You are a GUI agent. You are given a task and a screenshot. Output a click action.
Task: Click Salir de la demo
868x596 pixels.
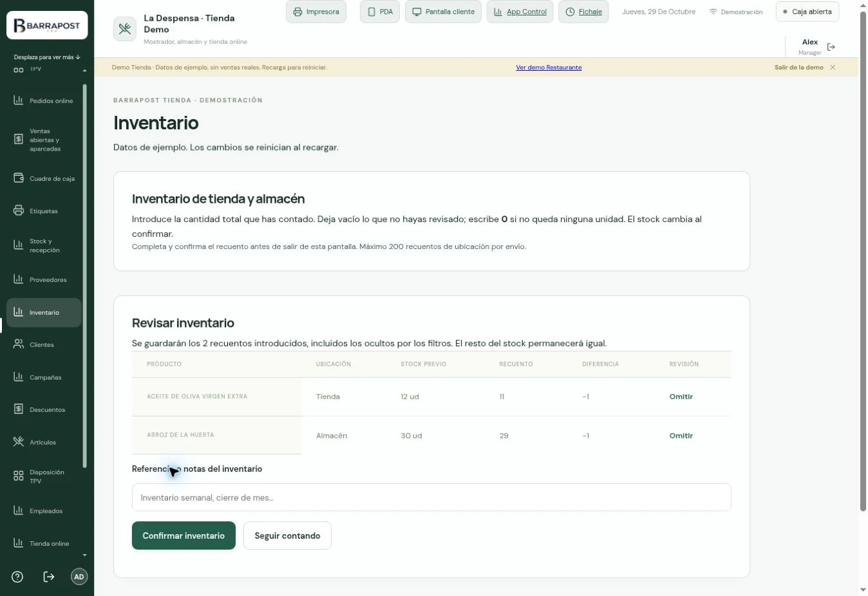(x=798, y=68)
